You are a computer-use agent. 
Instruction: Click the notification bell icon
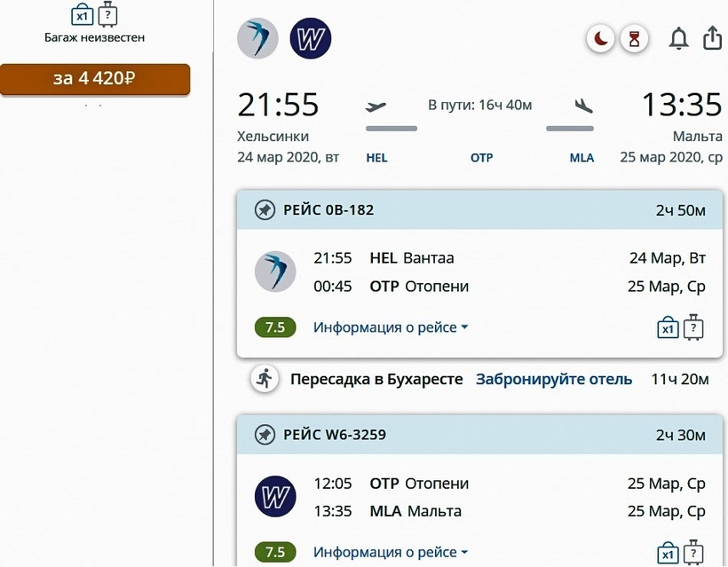point(678,38)
